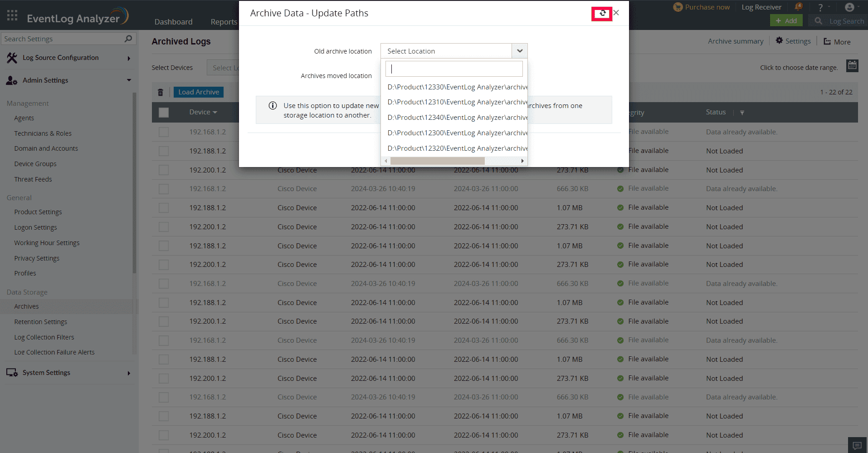Delete archives using the trash icon
The height and width of the screenshot is (453, 868).
[161, 92]
